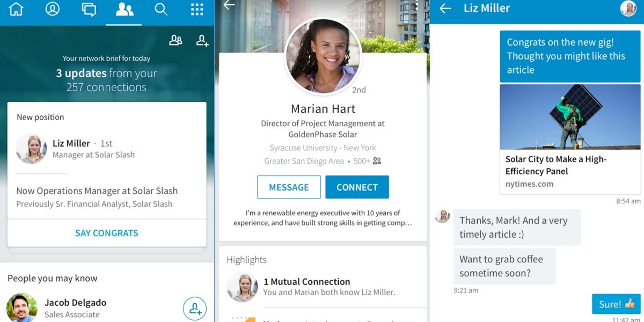Tap Liz Miller's avatar in chat header
The height and width of the screenshot is (322, 644).
628,9
